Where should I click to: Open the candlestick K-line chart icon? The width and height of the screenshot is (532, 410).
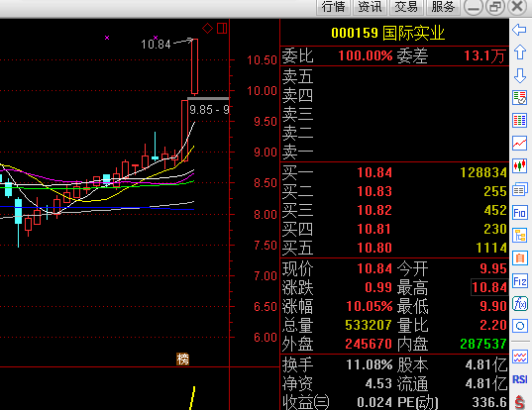click(520, 166)
